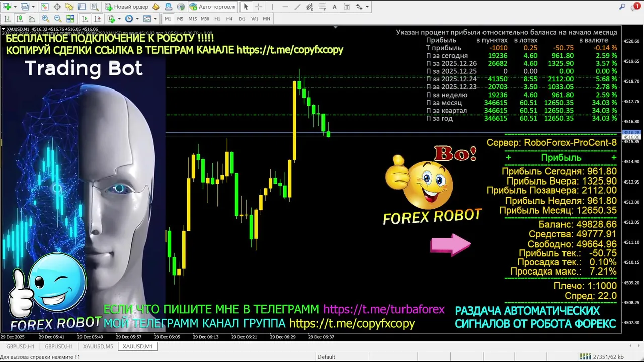Expand the profiles dropdown arrow
The height and width of the screenshot is (362, 644).
pos(33,7)
